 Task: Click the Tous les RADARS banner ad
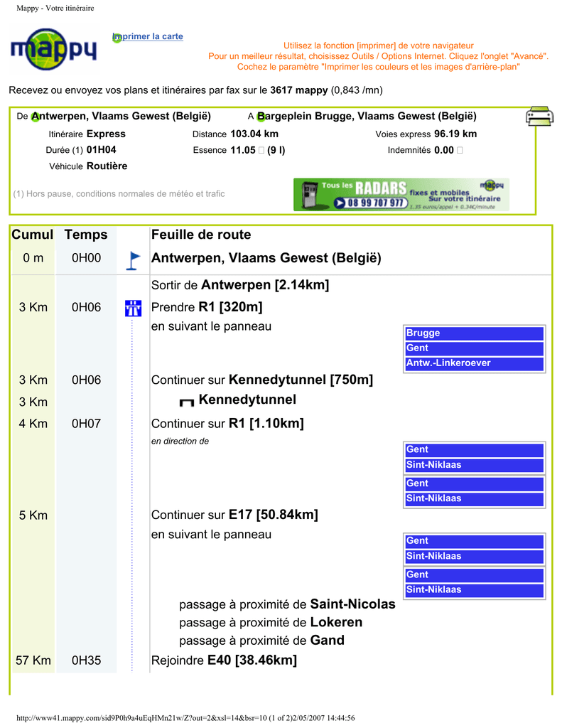coord(401,195)
